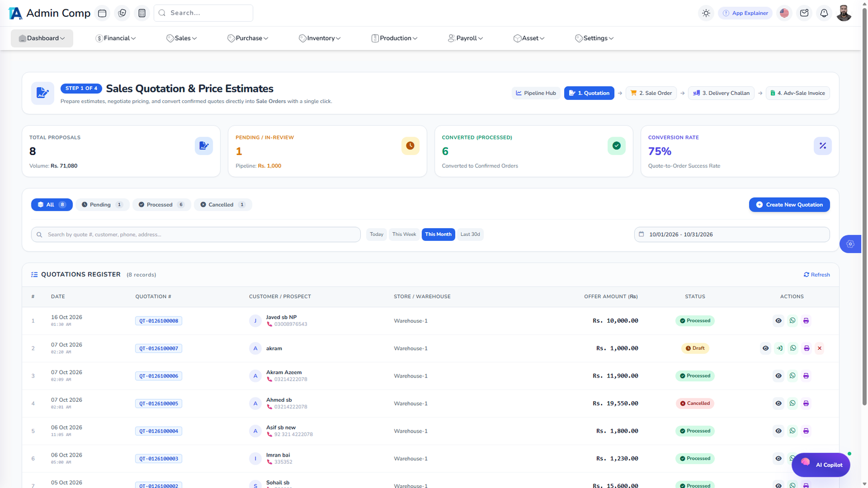Go to 2. Sale Order step
Viewport: 868px width, 488px height.
[x=651, y=93]
